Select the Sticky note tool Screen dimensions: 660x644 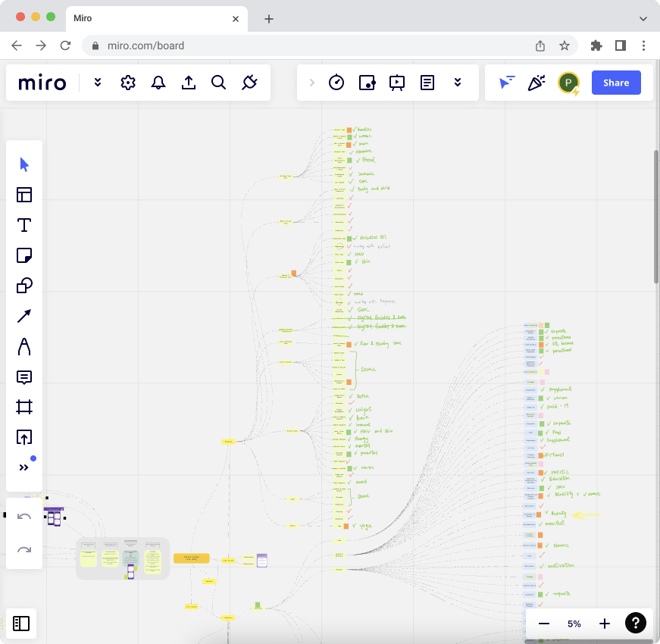point(24,255)
